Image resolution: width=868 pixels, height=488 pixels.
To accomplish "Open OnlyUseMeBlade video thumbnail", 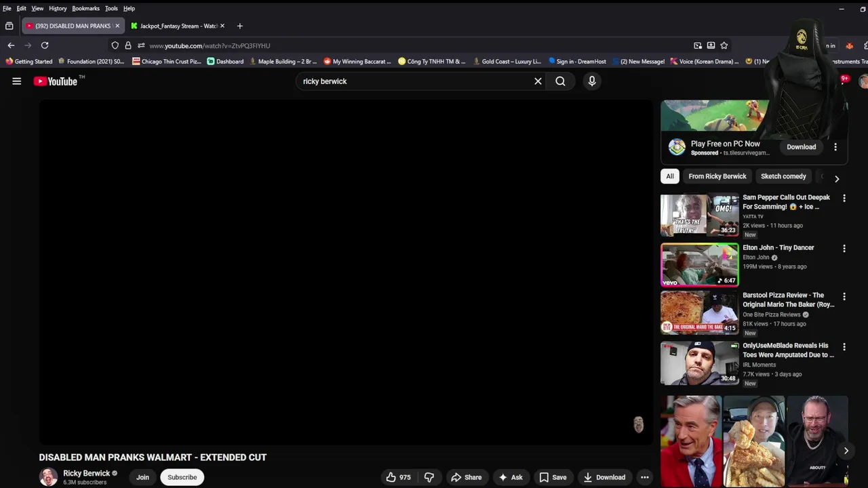I will tap(700, 363).
